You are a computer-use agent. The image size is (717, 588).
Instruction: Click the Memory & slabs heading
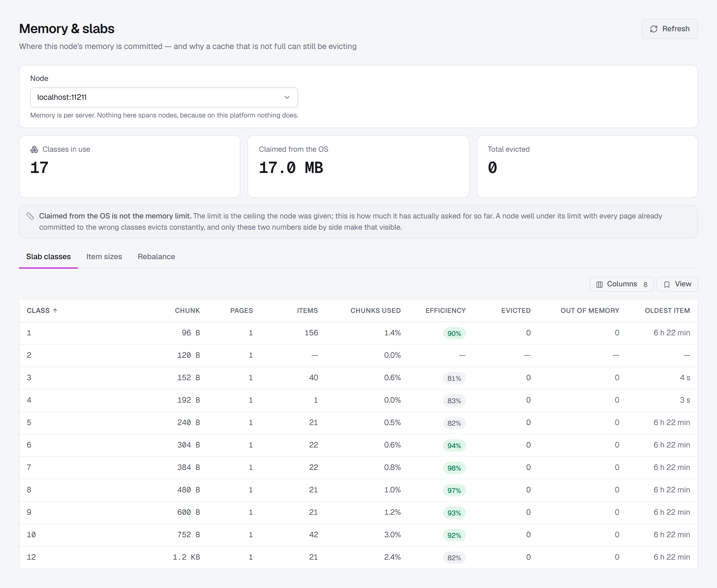67,29
